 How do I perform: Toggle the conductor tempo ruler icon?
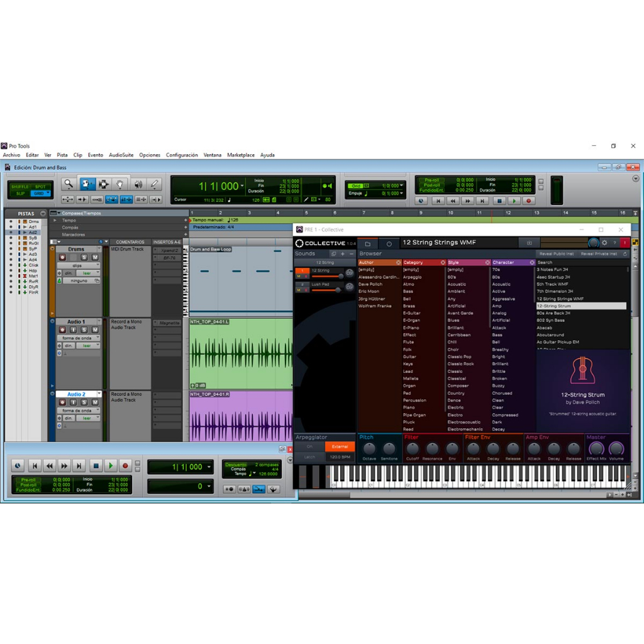click(273, 489)
